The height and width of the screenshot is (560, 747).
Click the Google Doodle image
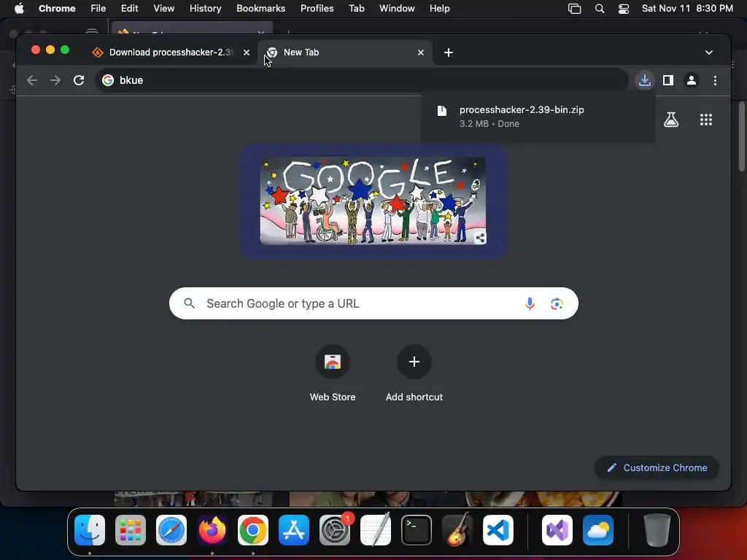click(x=373, y=201)
